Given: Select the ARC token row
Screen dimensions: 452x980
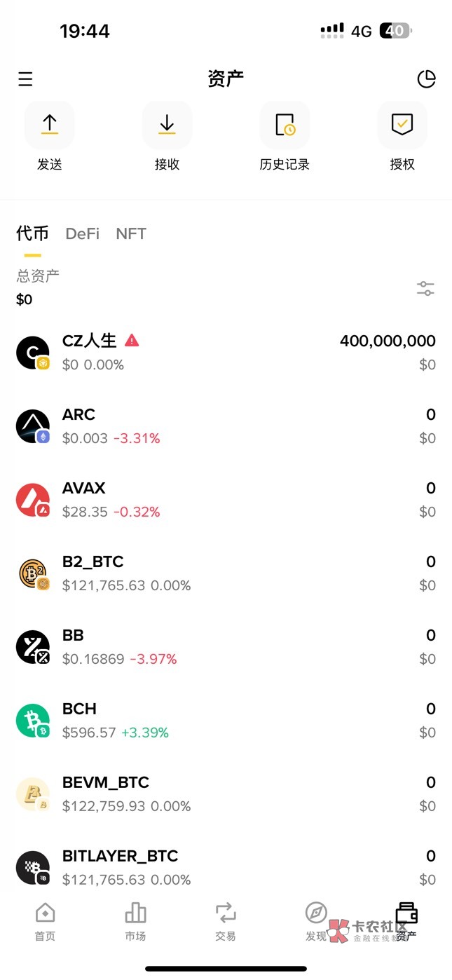Looking at the screenshot, I should pyautogui.click(x=226, y=426).
